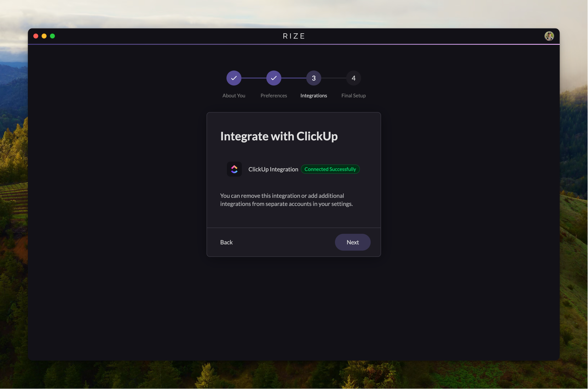The width and height of the screenshot is (588, 389).
Task: Select step 3 Integrations circle
Action: point(314,78)
